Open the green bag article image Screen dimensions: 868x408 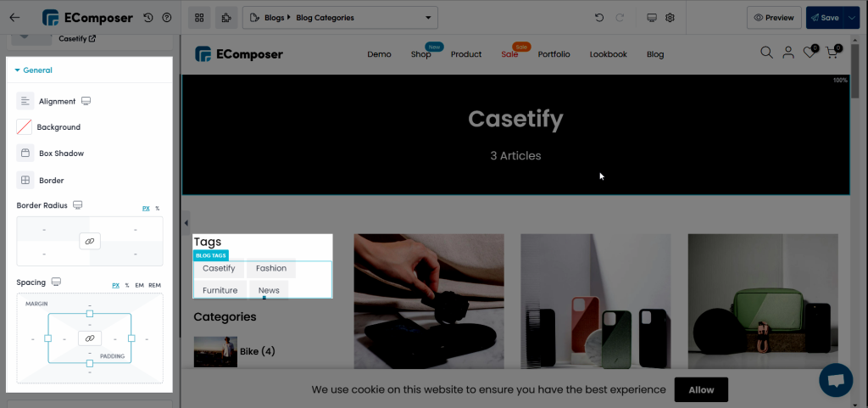763,301
